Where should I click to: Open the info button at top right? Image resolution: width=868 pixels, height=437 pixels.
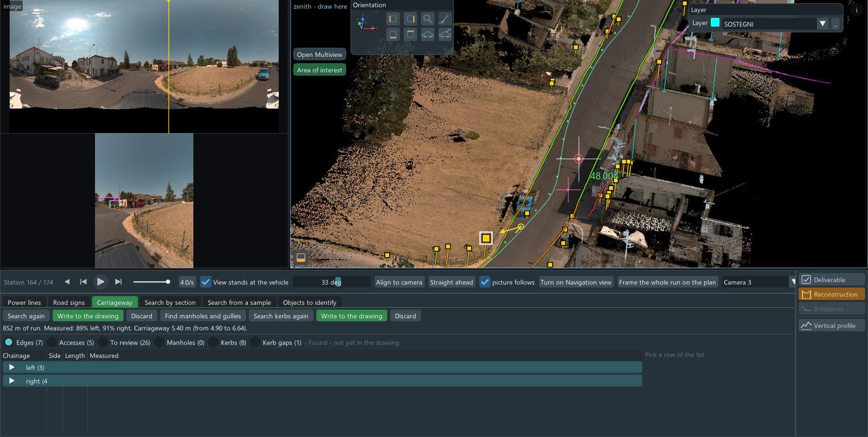857,10
